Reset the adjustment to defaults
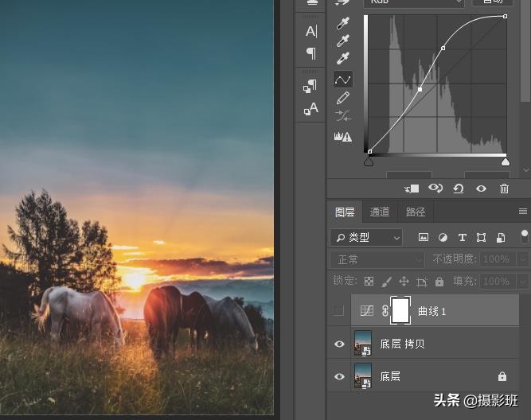The image size is (531, 420). coord(458,189)
